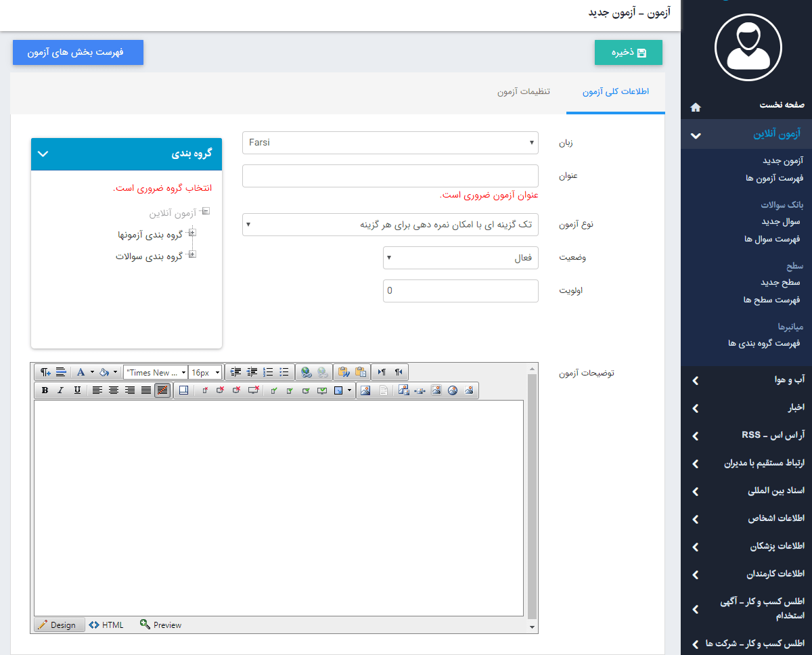The width and height of the screenshot is (812, 655).
Task: Open the زبان language dropdown showing Farsi
Action: [390, 143]
